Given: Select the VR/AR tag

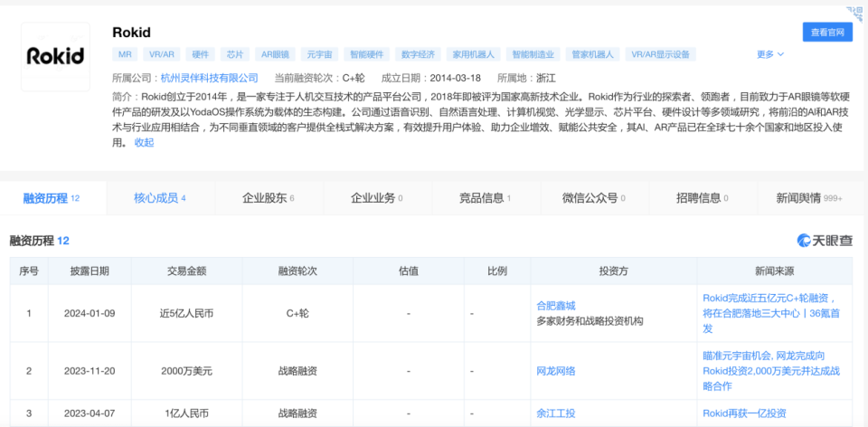Looking at the screenshot, I should click(x=162, y=54).
